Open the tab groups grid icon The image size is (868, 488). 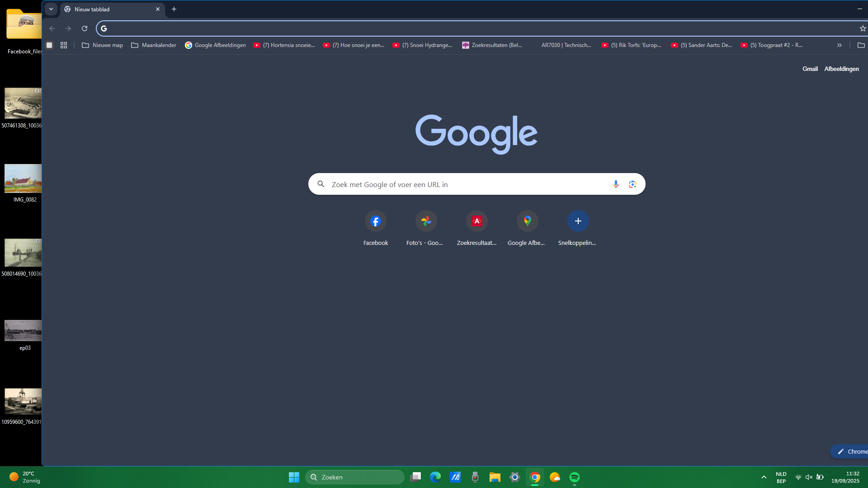pos(64,45)
